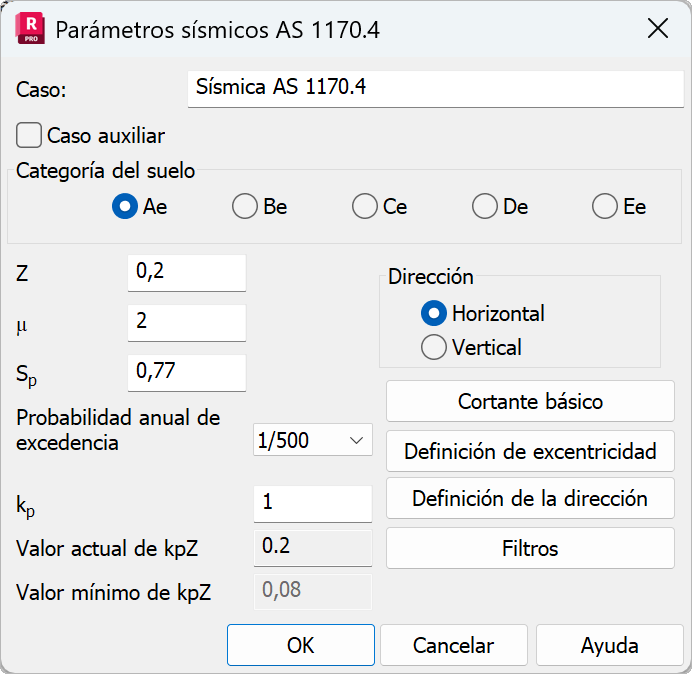Viewport: 692px width, 674px height.
Task: Open the Probabilidad anual de excedencia dropdown
Action: (313, 440)
